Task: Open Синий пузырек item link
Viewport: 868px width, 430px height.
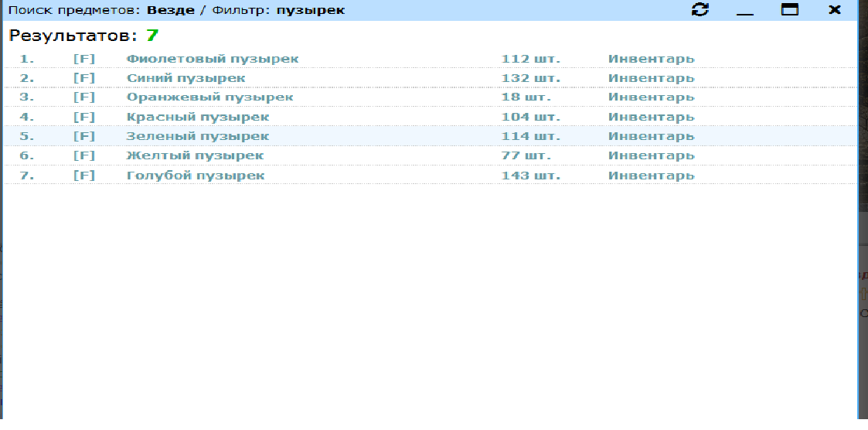Action: pos(186,78)
